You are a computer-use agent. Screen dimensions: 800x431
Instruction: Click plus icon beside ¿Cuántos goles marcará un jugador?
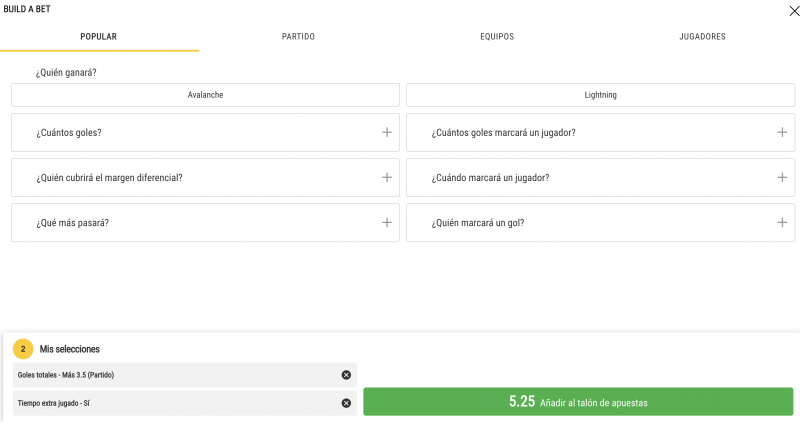point(782,132)
